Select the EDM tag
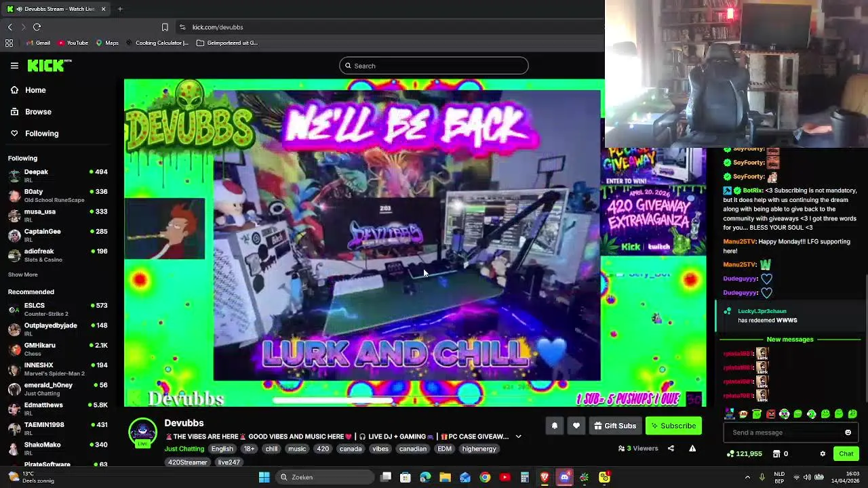Screen dimensions: 868x488 pyautogui.click(x=444, y=449)
